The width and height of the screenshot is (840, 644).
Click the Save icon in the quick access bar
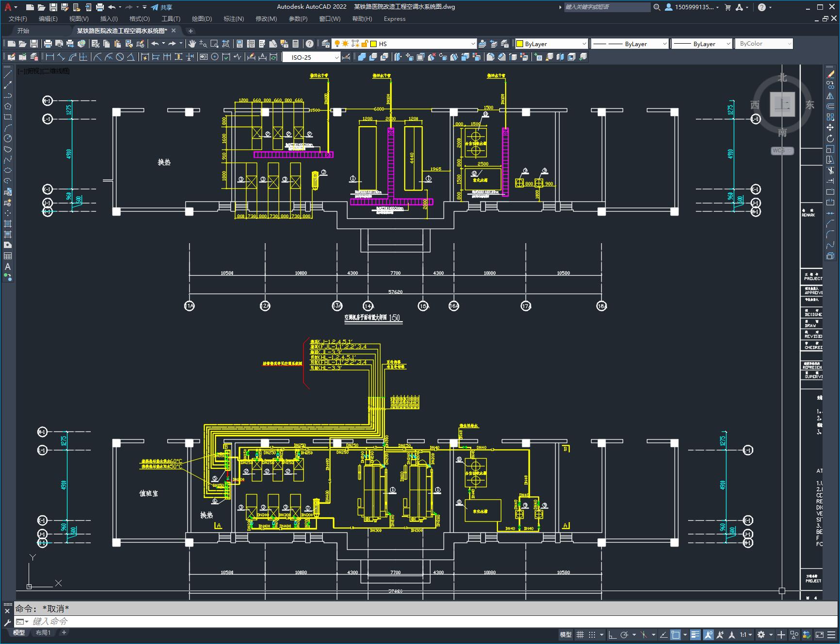(53, 7)
